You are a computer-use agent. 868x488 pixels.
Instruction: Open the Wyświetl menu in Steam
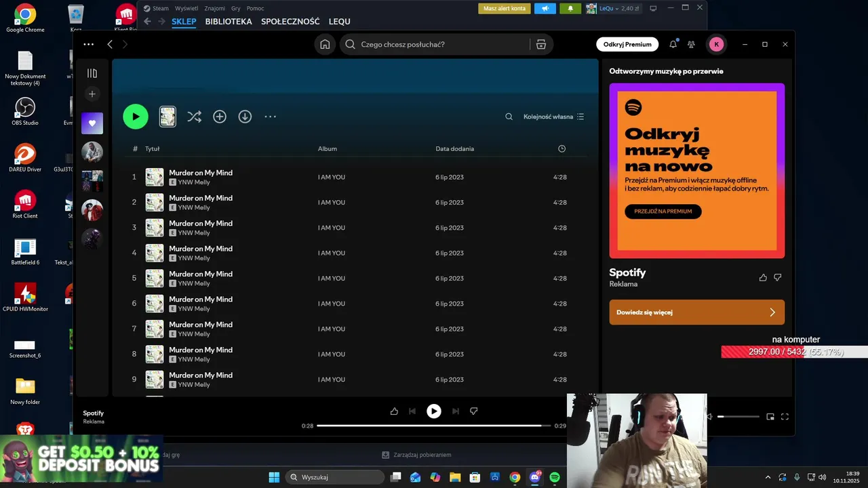186,8
